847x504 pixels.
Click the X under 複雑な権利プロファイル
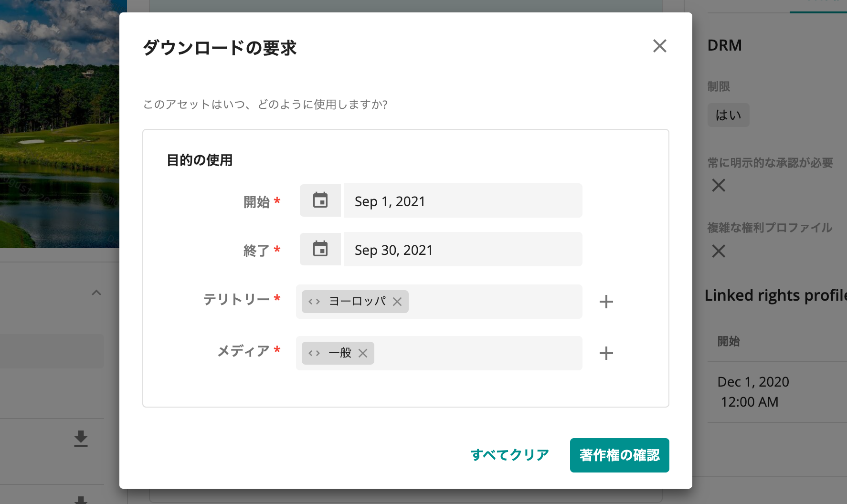(x=719, y=251)
